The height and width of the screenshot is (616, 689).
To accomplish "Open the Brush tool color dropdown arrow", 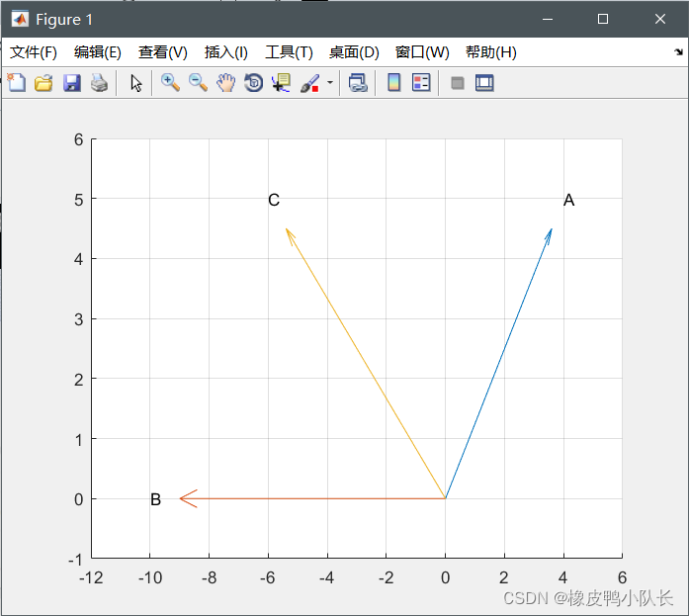I will (330, 82).
